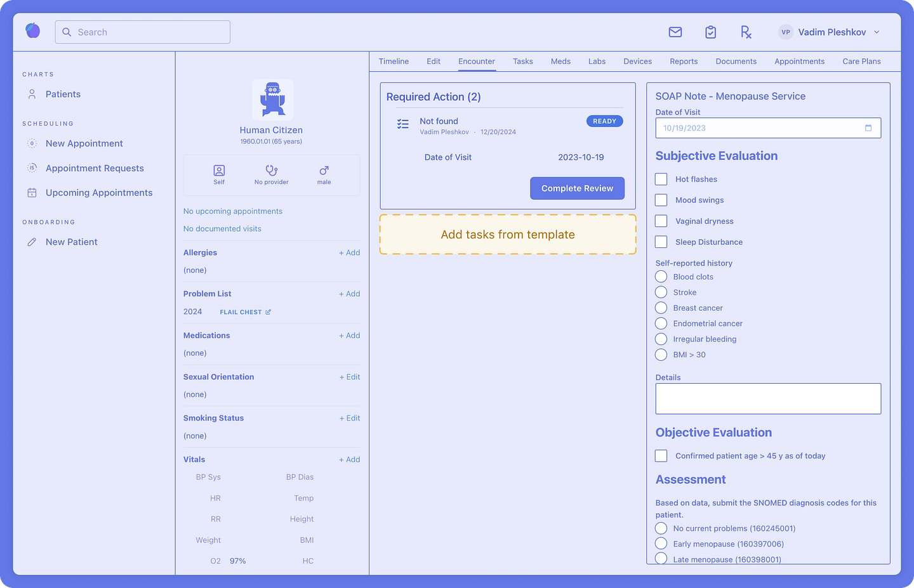The image size is (914, 588).
Task: Open the Meds tab
Action: (x=560, y=62)
